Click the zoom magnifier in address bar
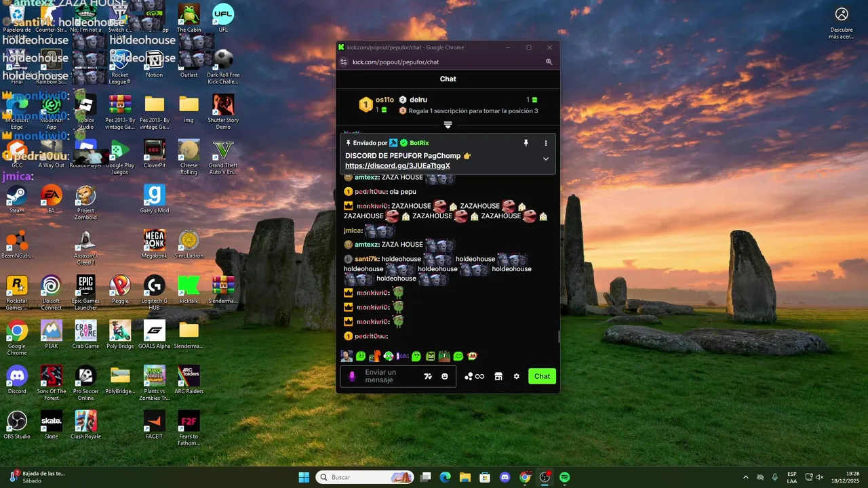 (549, 62)
